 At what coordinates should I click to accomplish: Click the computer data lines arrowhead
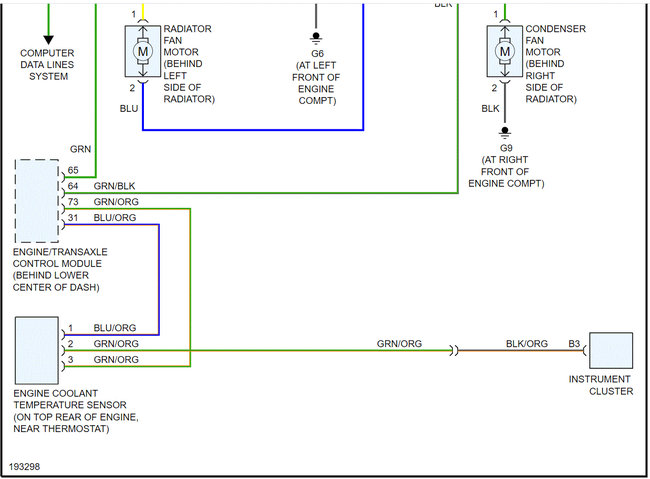(x=49, y=40)
